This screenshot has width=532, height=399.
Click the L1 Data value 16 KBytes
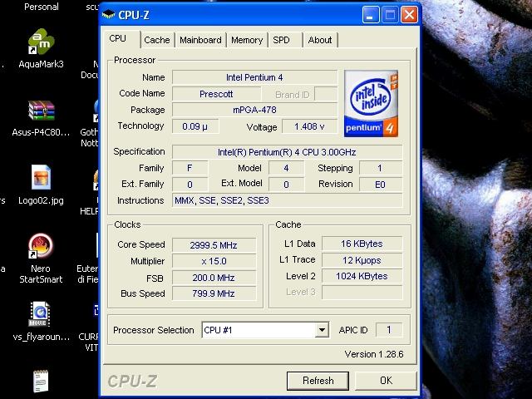362,244
